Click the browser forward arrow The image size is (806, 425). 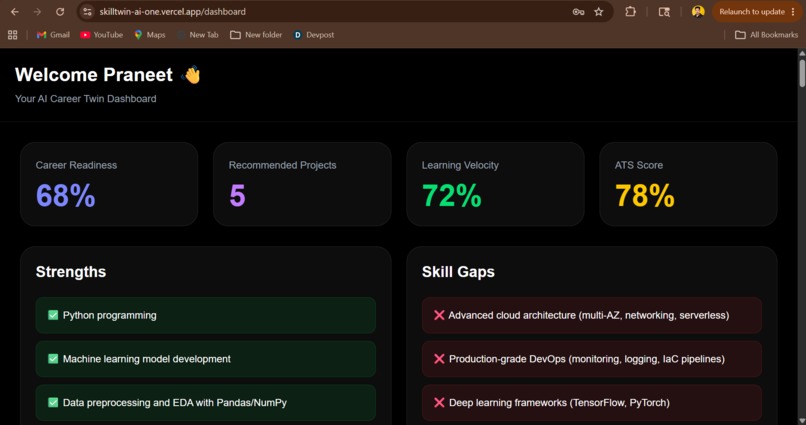37,11
